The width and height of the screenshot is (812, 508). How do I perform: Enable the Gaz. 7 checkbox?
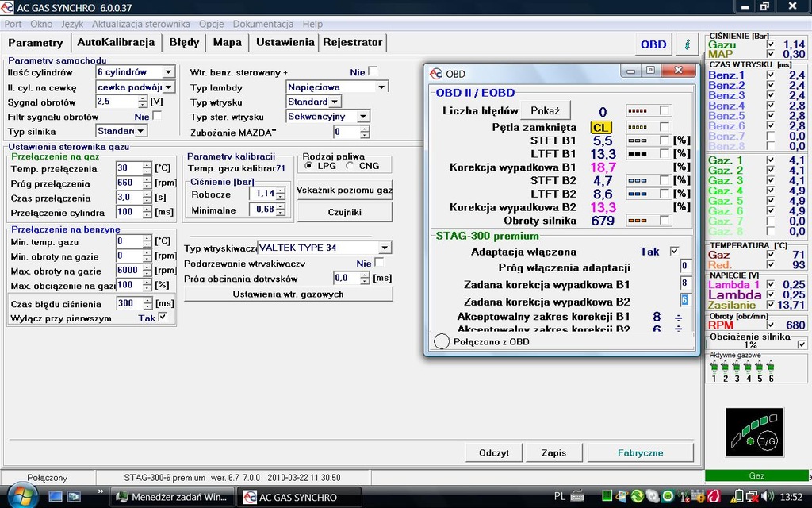click(x=771, y=221)
